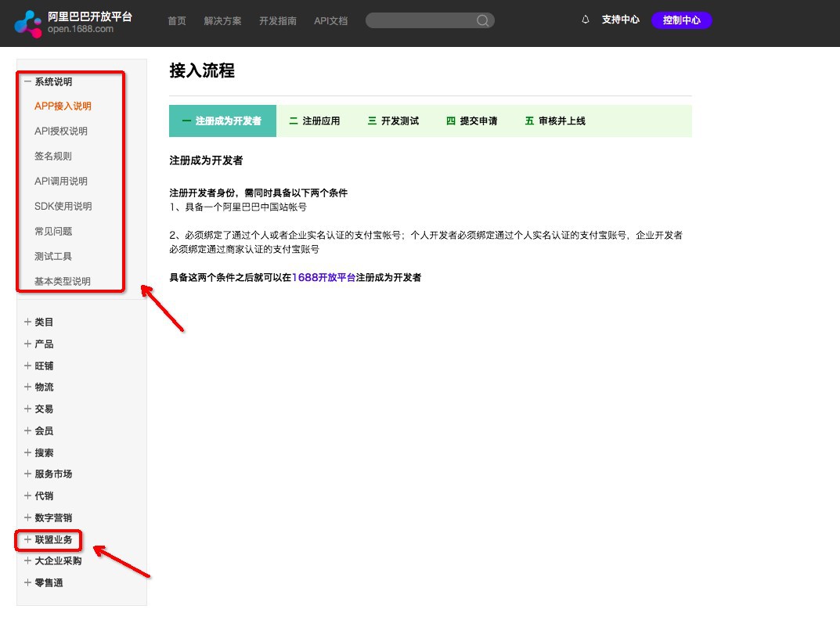840x620 pixels.
Task: Click the search magnifier icon
Action: (483, 21)
